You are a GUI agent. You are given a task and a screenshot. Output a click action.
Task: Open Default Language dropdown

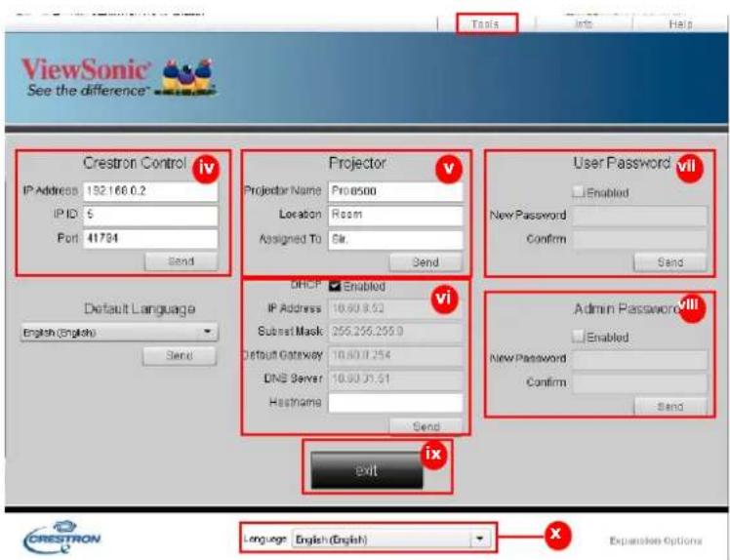pyautogui.click(x=119, y=333)
